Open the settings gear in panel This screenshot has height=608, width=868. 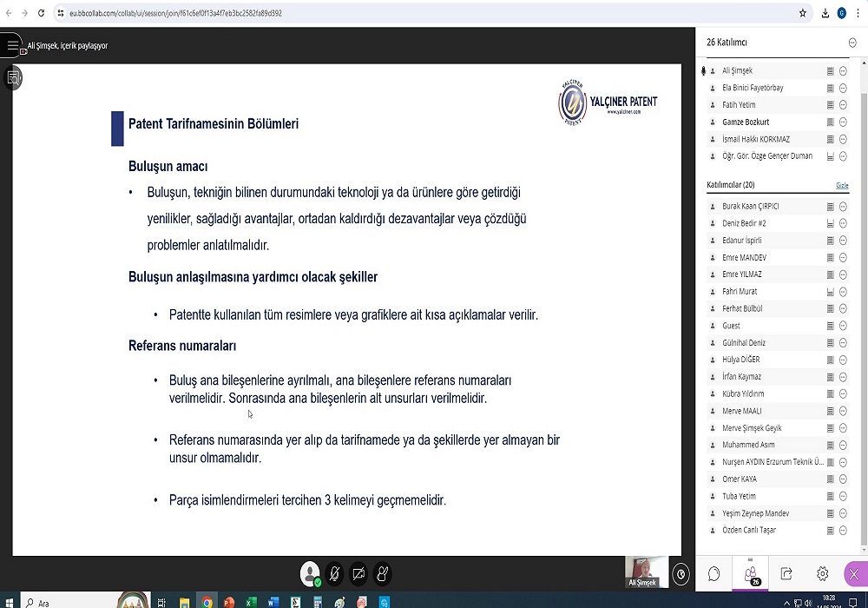(x=822, y=574)
